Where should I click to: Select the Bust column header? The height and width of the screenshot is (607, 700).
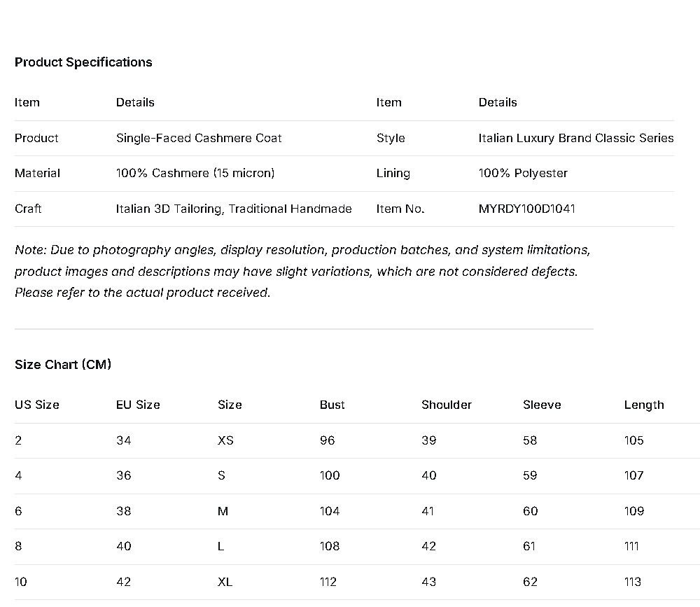pos(332,405)
